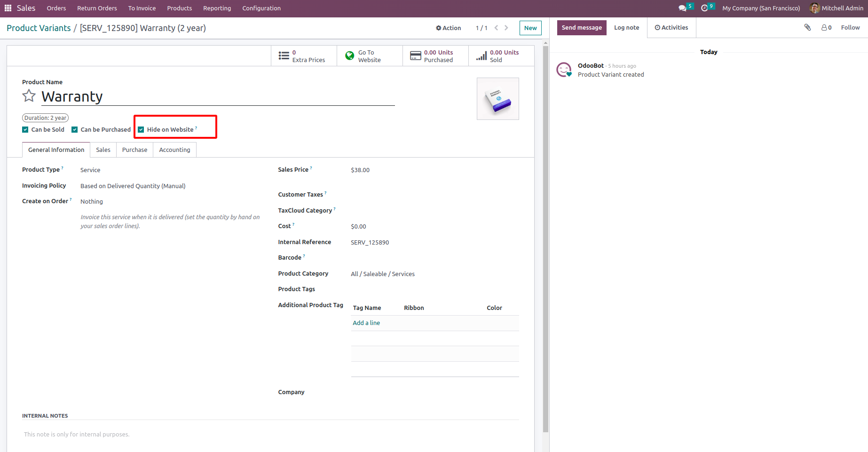Open the Reporting menu

[217, 8]
